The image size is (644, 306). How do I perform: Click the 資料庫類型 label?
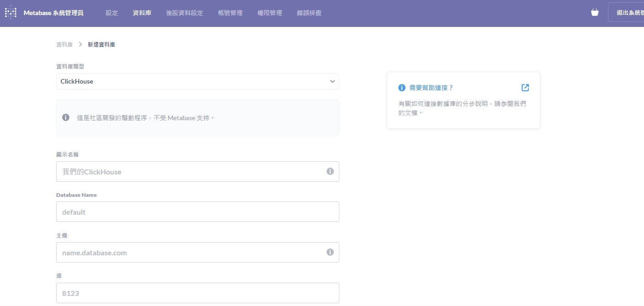70,67
